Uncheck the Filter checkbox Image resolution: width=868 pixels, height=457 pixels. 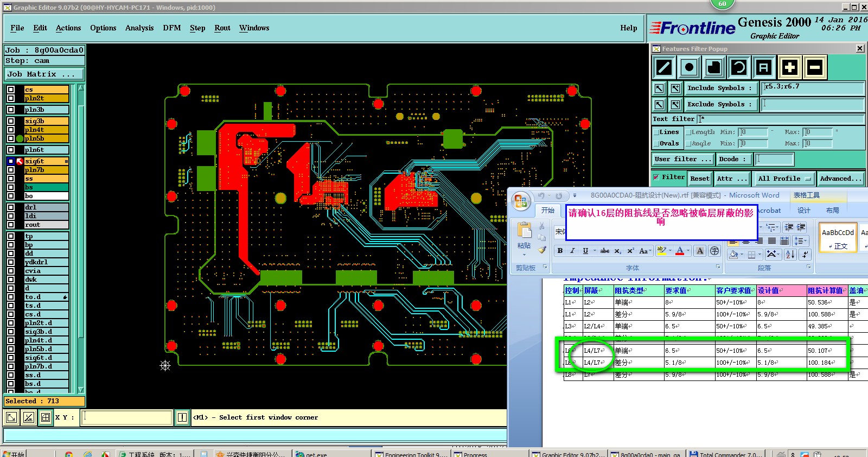[x=656, y=177]
